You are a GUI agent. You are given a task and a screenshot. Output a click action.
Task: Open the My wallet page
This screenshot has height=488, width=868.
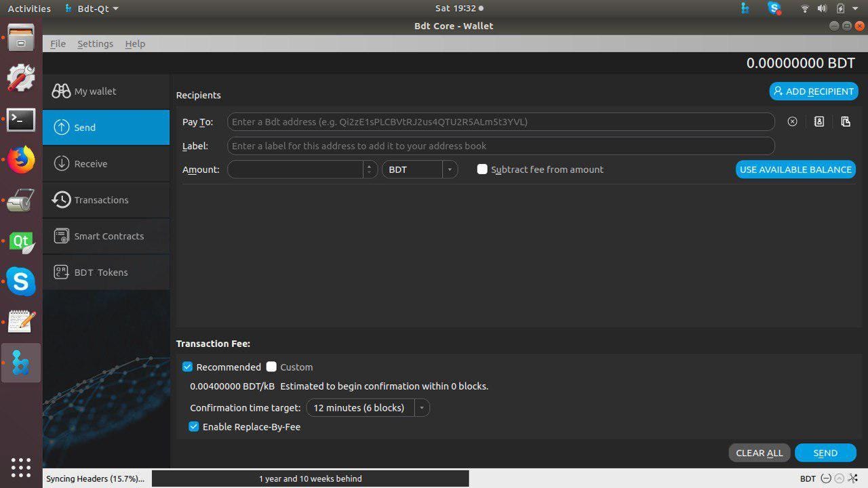[106, 91]
